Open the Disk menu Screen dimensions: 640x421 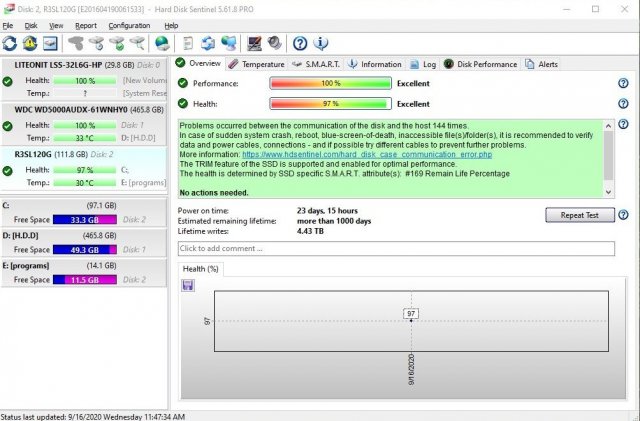coord(31,25)
